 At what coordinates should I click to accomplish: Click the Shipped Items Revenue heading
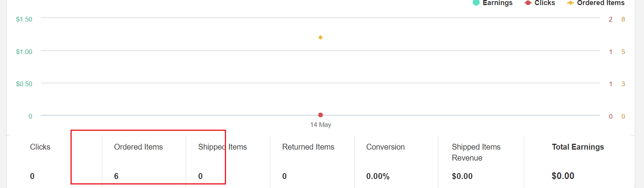click(x=476, y=152)
